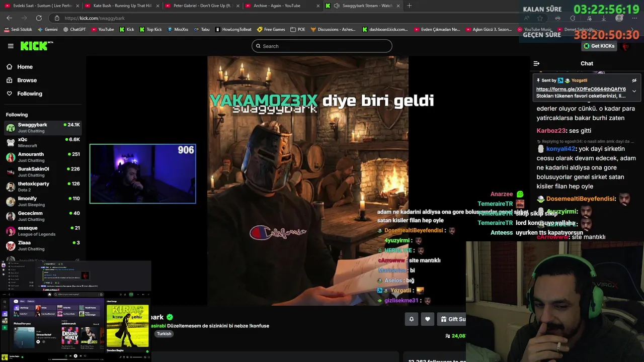Image resolution: width=644 pixels, height=362 pixels.
Task: Open the Discussions - Ashes bookmark
Action: tap(333, 29)
